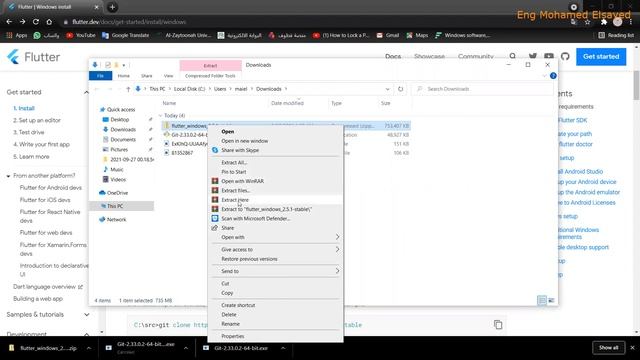Viewport: 640px width, 360px height.
Task: Choose Scan with Microsoft Defender
Action: [256, 219]
